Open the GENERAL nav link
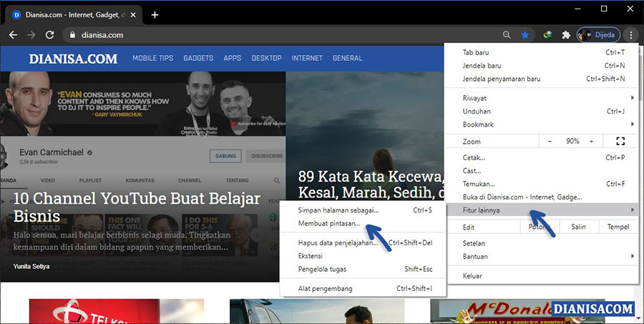This screenshot has height=324, width=644. tap(348, 59)
